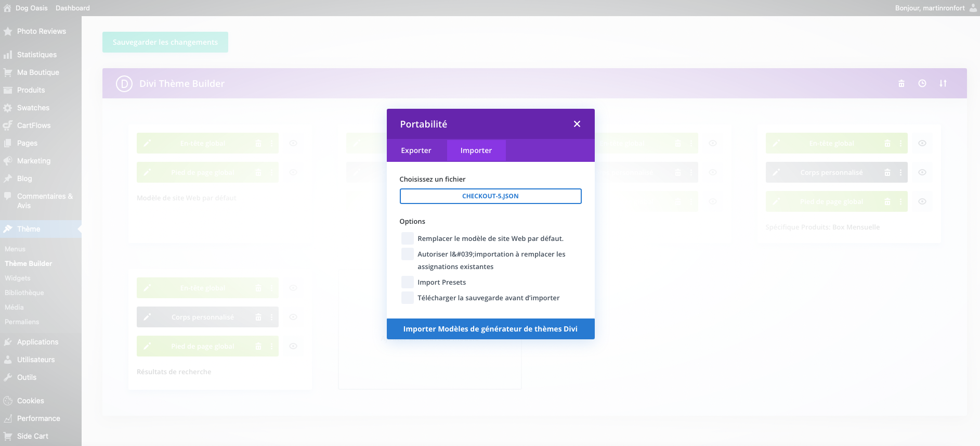Open the Thème menu in sidebar

pos(41,229)
